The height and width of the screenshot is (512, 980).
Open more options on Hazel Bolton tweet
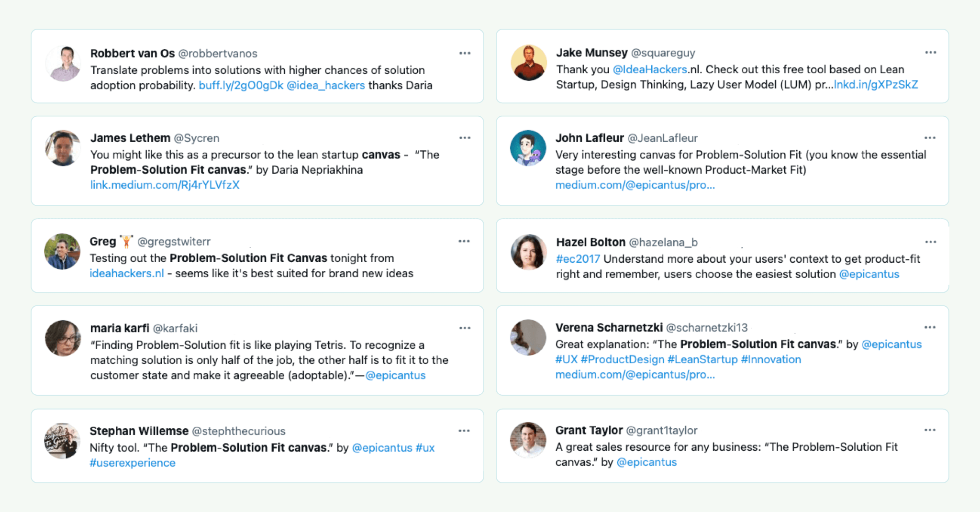coord(930,242)
